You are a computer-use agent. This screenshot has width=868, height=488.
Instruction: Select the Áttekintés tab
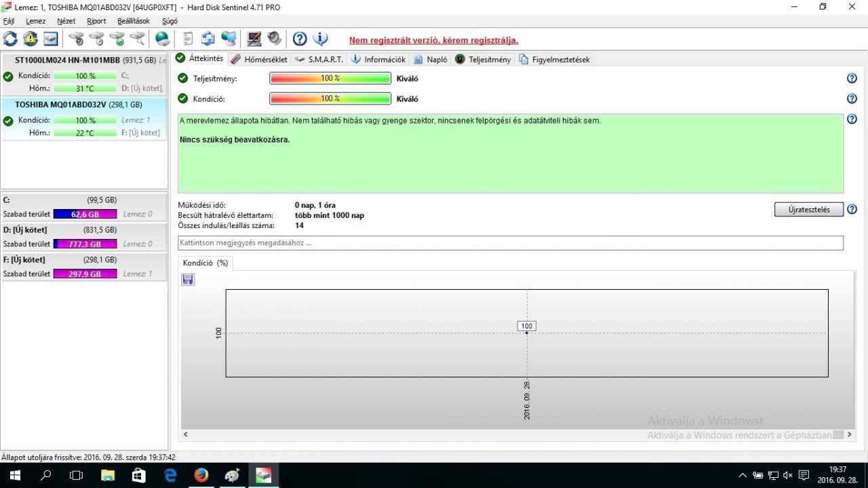click(199, 58)
